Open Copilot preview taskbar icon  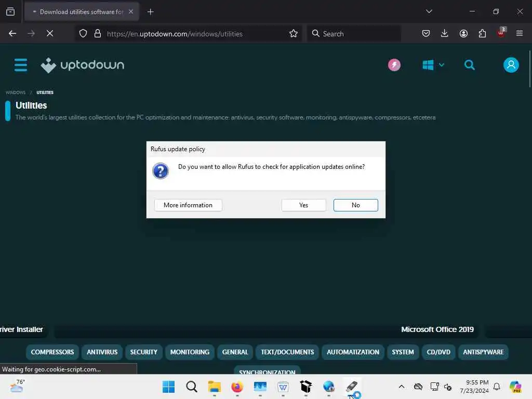point(515,387)
